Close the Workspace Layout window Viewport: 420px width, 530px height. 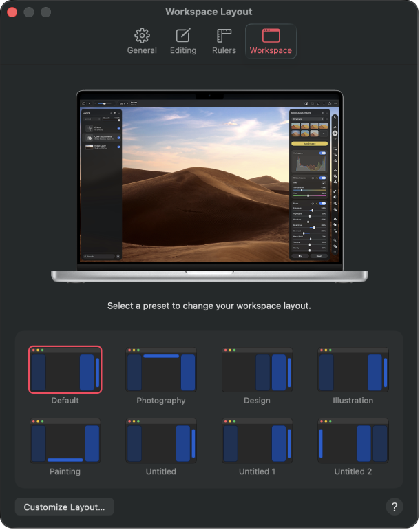(12, 12)
